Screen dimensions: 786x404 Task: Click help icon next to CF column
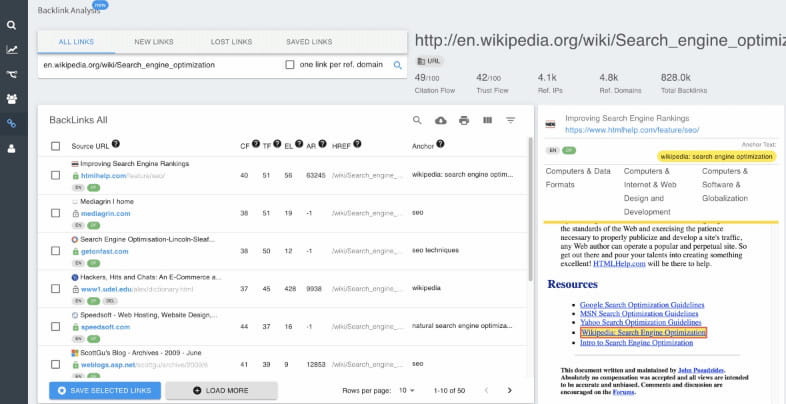click(256, 144)
